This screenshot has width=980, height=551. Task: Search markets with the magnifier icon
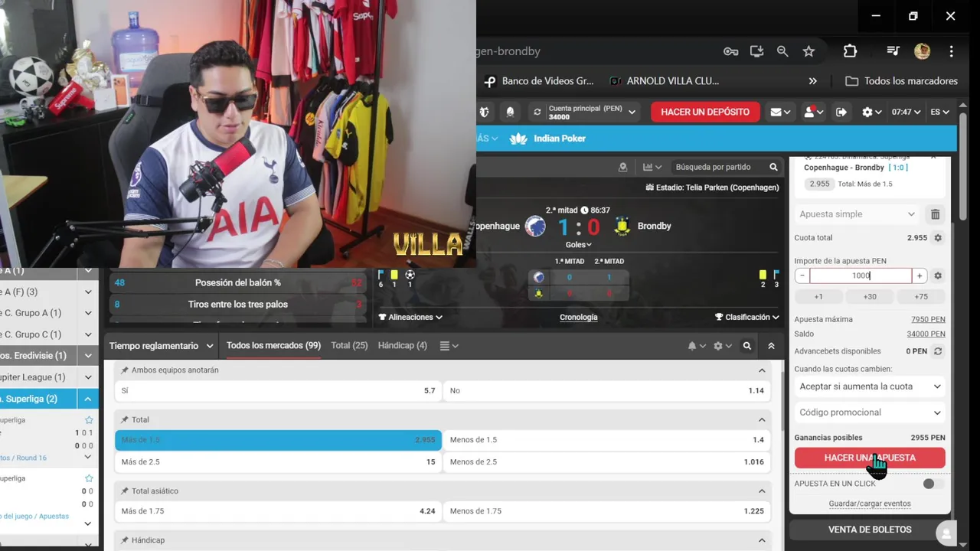tap(747, 346)
